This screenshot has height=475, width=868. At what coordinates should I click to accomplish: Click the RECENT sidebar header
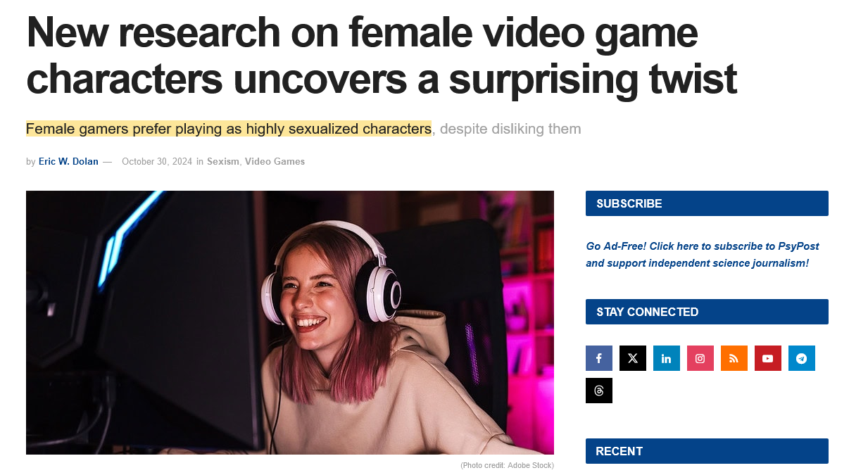tap(707, 451)
